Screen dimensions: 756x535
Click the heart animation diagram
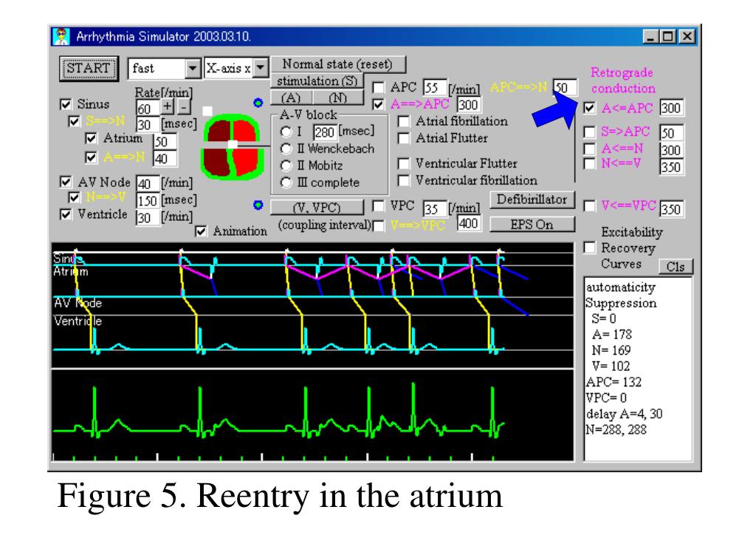coord(233,146)
